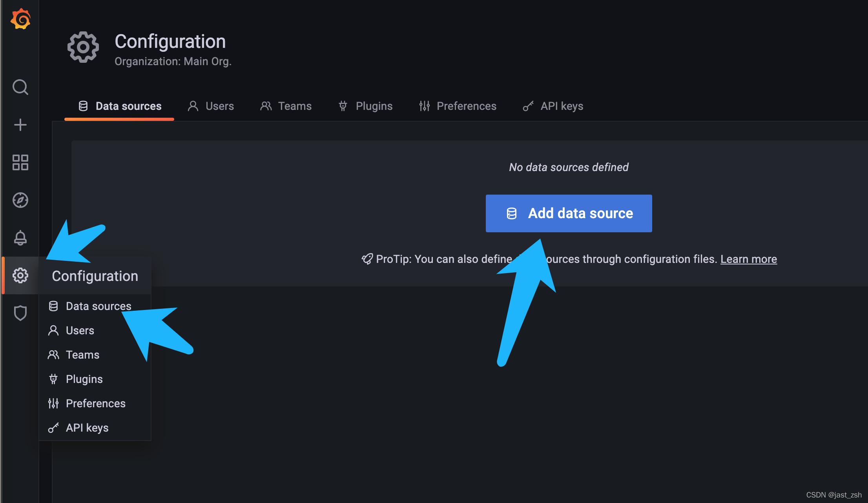Click the plus Create icon in sidebar
Screen dimensions: 868x503
point(20,125)
